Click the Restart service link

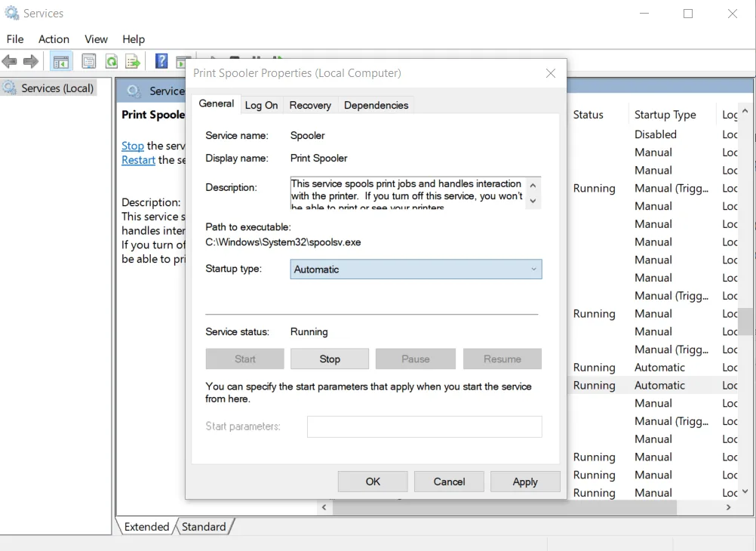(138, 160)
